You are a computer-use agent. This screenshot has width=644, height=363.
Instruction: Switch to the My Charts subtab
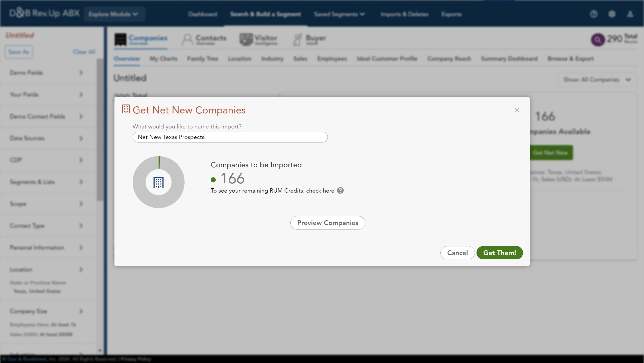(164, 59)
